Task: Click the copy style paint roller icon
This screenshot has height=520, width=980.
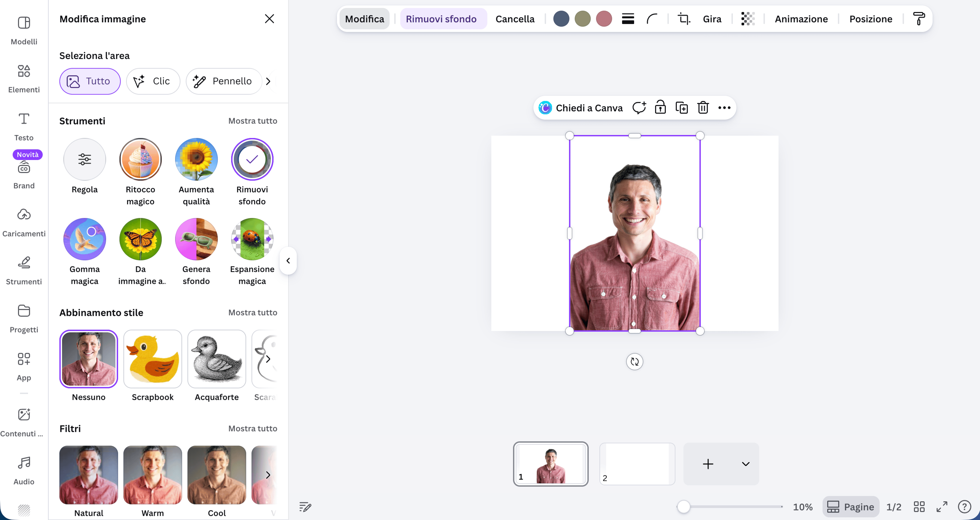Action: (919, 19)
